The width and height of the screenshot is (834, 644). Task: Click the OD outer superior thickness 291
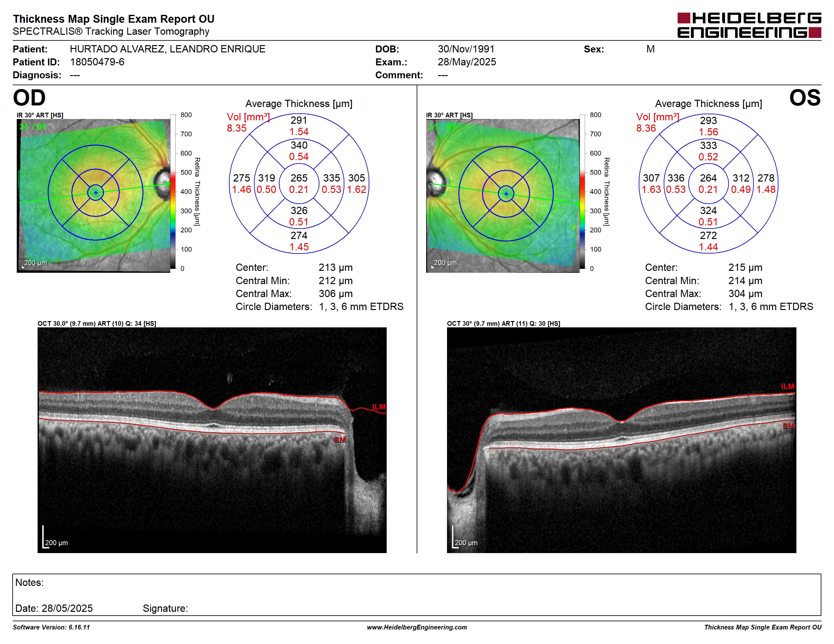click(299, 121)
